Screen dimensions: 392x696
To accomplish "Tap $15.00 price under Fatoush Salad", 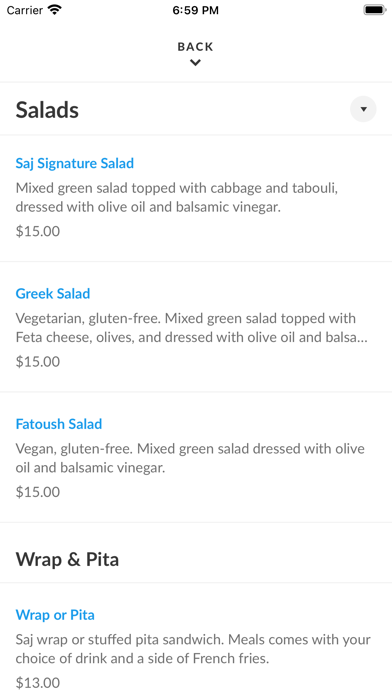I will click(x=38, y=492).
